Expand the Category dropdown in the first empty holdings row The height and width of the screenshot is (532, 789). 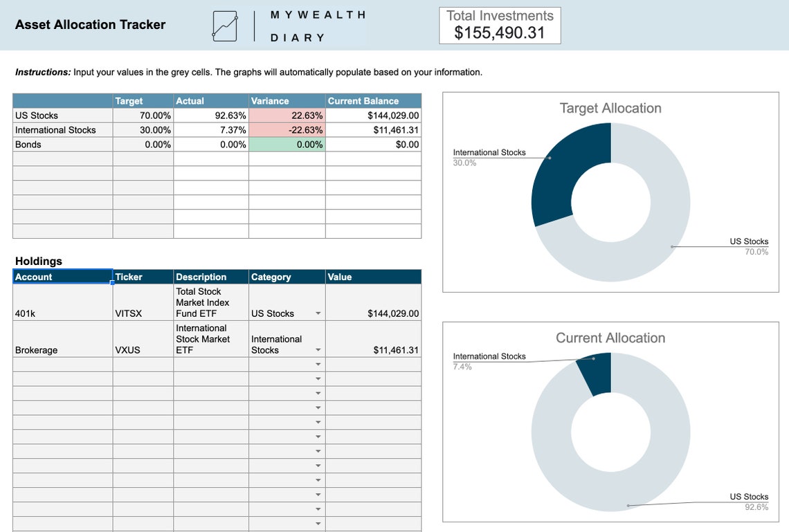[318, 364]
